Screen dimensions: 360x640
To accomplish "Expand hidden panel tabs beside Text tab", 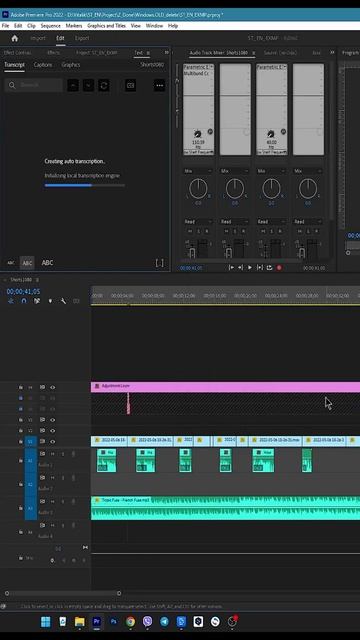I will pos(167,53).
